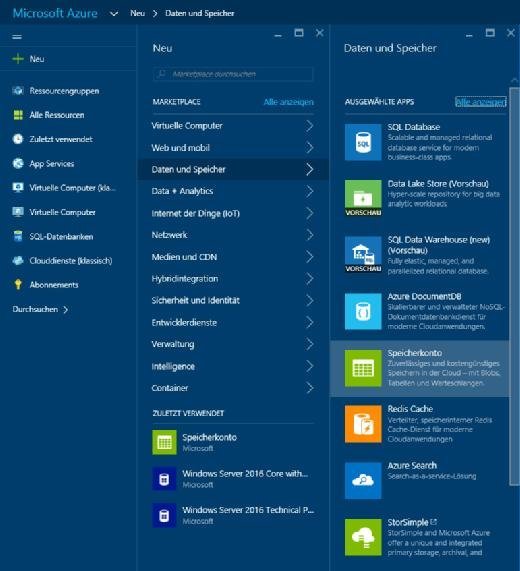This screenshot has width=520, height=571.
Task: Expand Hybridintegration chevron
Action: click(x=310, y=279)
